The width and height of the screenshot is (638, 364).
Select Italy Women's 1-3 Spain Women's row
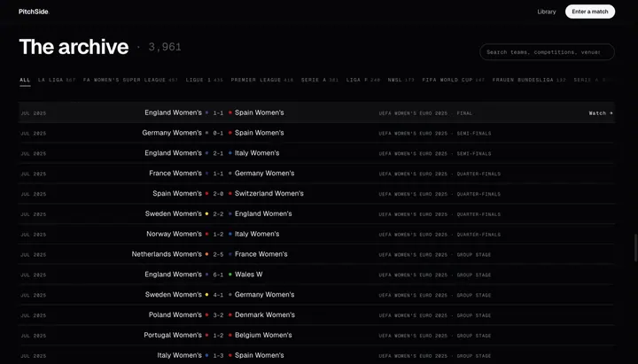[316, 355]
